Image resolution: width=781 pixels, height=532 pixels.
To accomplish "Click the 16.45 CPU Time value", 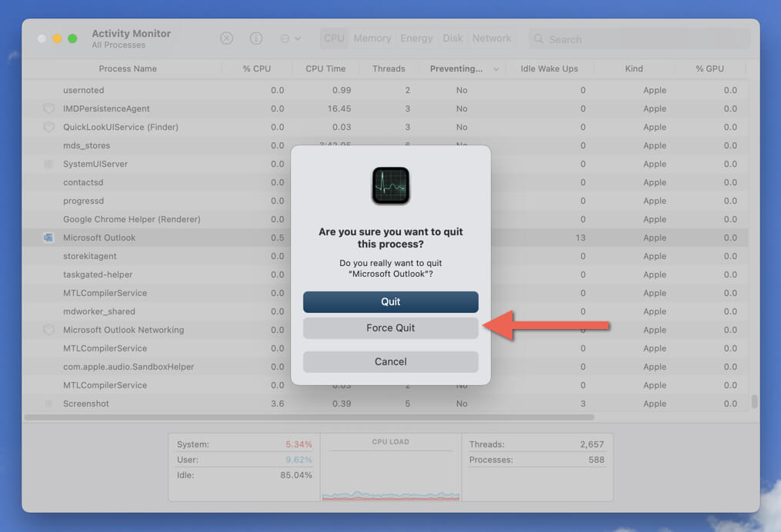I will tap(339, 108).
